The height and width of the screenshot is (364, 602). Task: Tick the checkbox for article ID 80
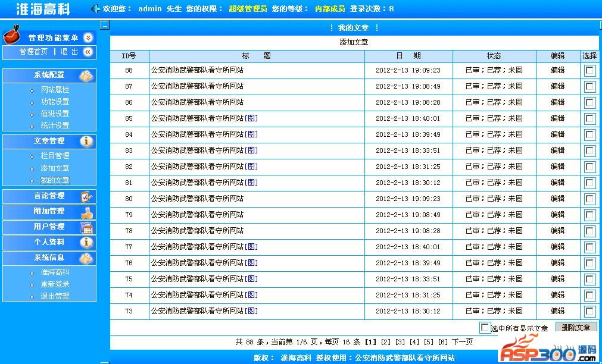pos(589,199)
